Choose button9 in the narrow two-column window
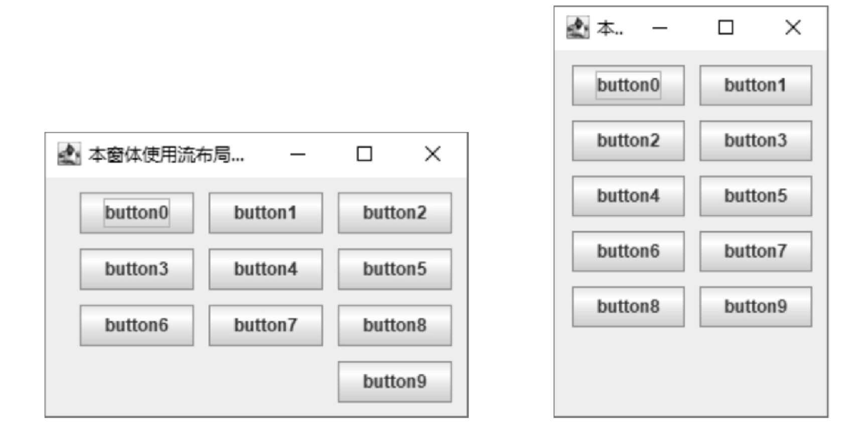The width and height of the screenshot is (868, 435). [x=756, y=307]
